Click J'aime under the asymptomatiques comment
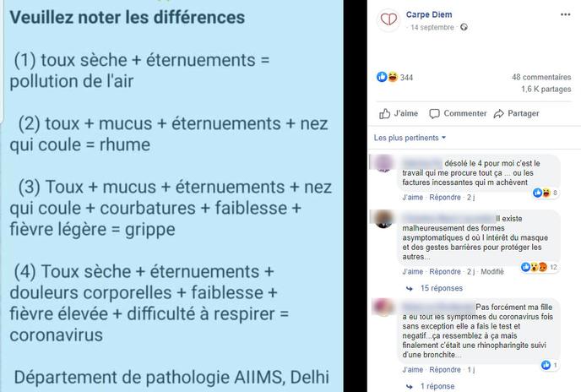 (412, 271)
